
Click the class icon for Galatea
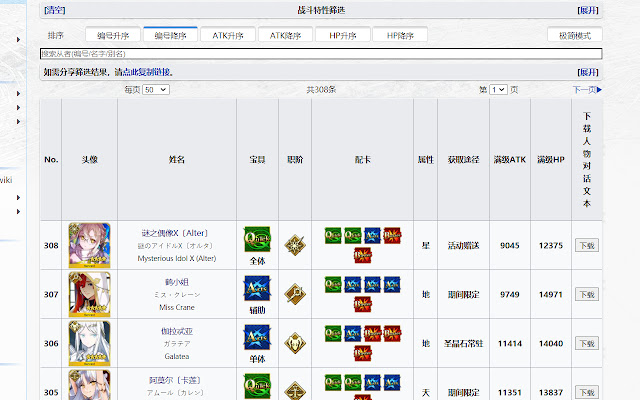click(x=294, y=343)
